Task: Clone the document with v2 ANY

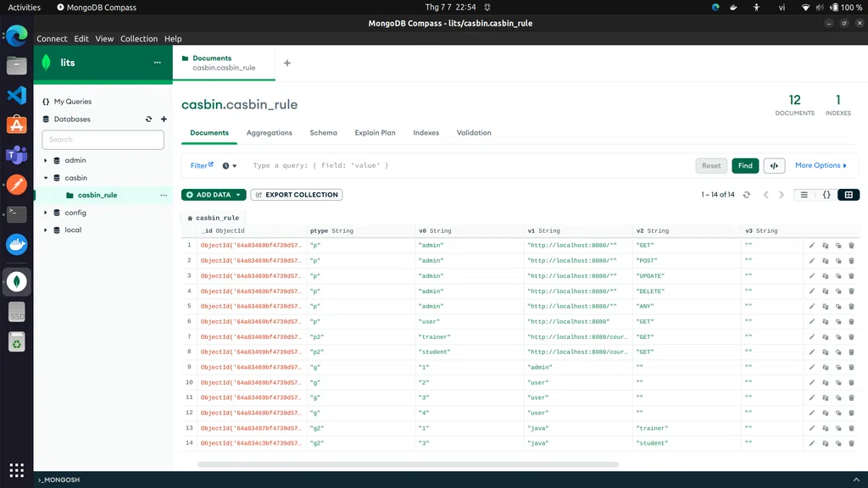Action: [x=838, y=307]
